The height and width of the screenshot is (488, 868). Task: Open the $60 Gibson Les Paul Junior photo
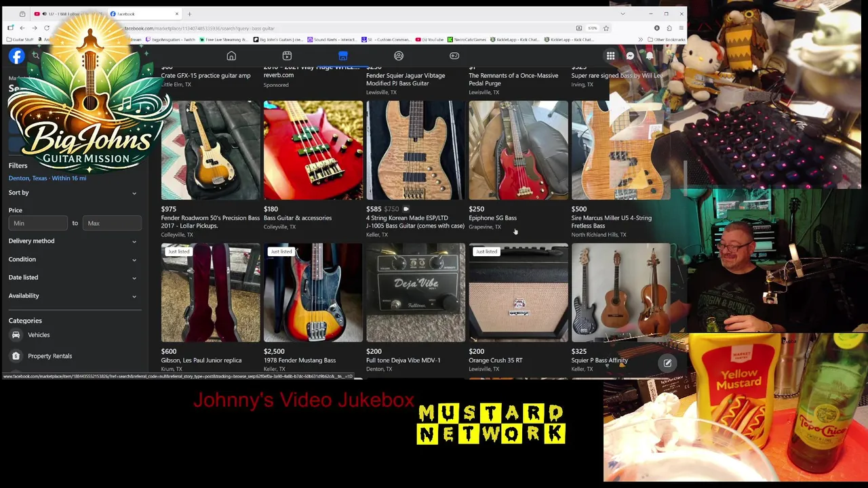(210, 293)
